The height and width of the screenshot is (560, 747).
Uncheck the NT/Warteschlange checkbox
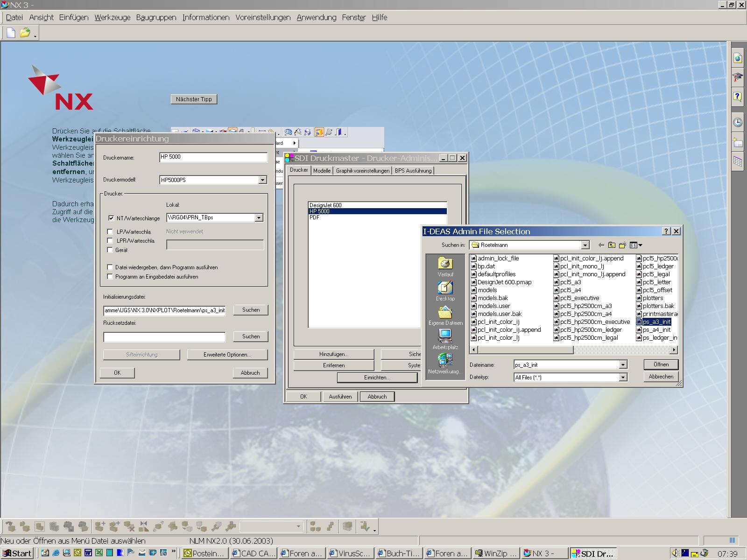coord(111,218)
